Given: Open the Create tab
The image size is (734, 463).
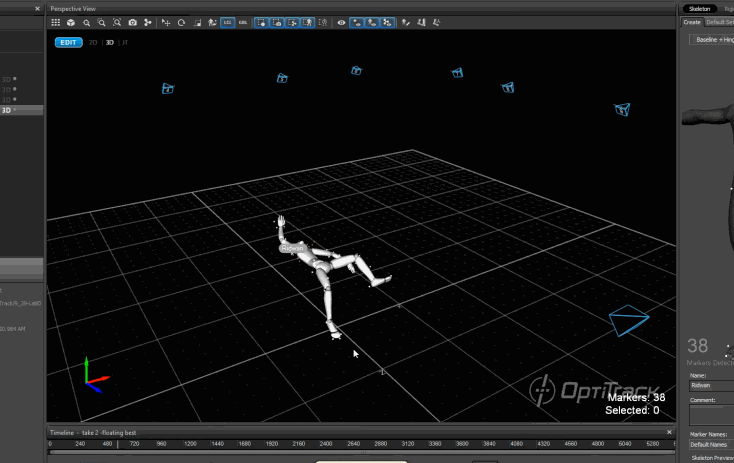Looking at the screenshot, I should (692, 22).
